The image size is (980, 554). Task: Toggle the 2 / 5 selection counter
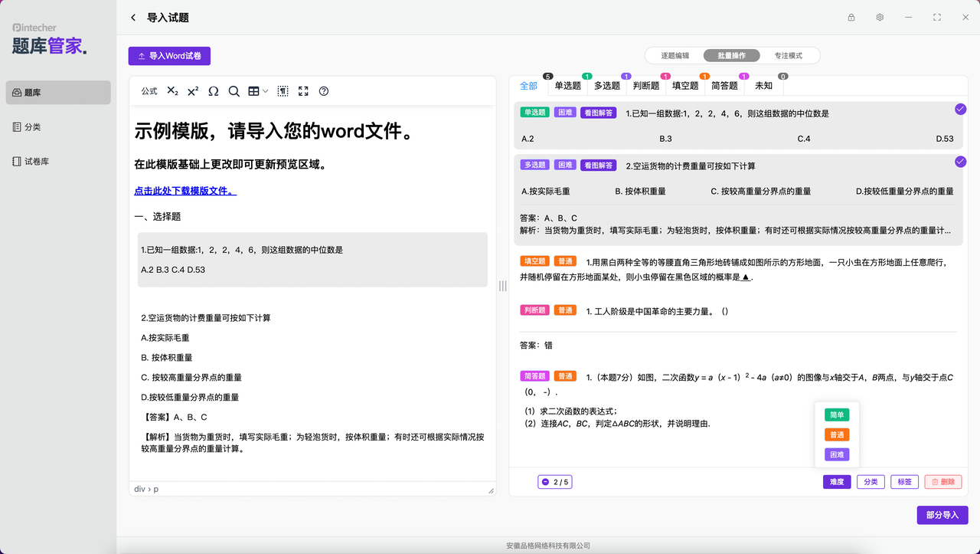(555, 482)
